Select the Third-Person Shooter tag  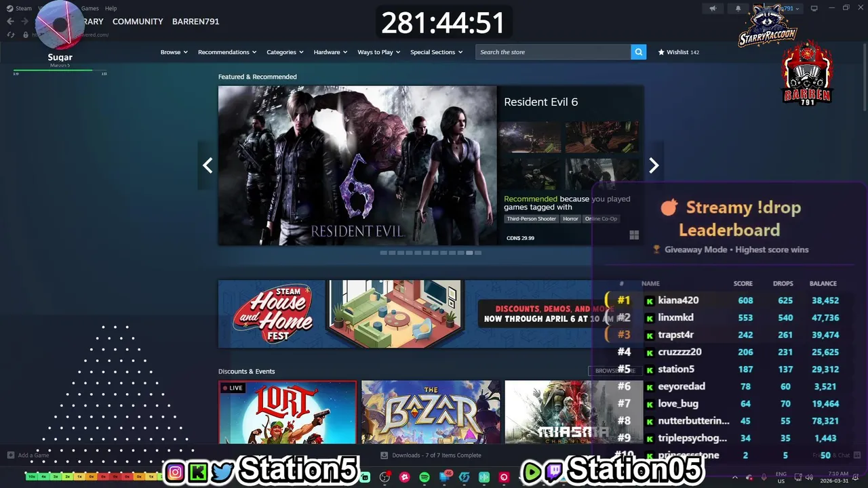tap(532, 219)
